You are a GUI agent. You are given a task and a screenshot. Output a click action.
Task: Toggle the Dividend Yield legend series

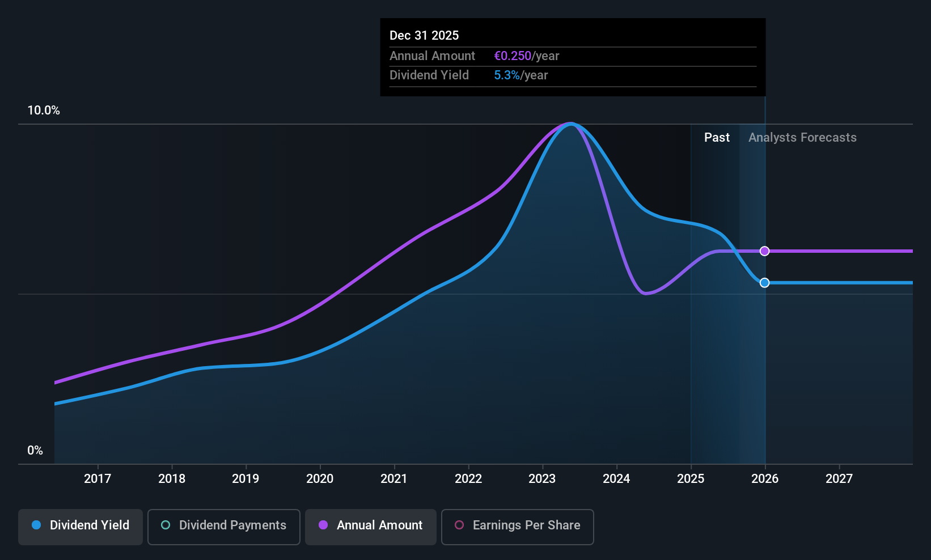[81, 527]
